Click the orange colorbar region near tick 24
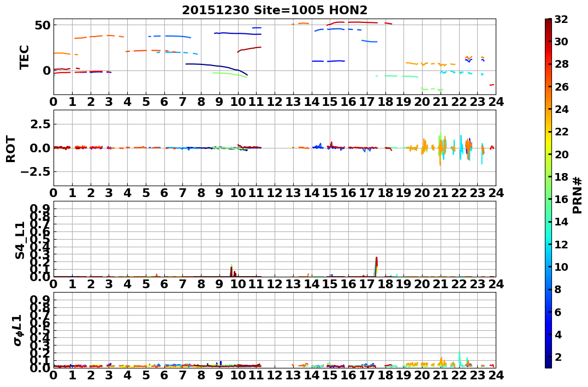 [x=548, y=109]
